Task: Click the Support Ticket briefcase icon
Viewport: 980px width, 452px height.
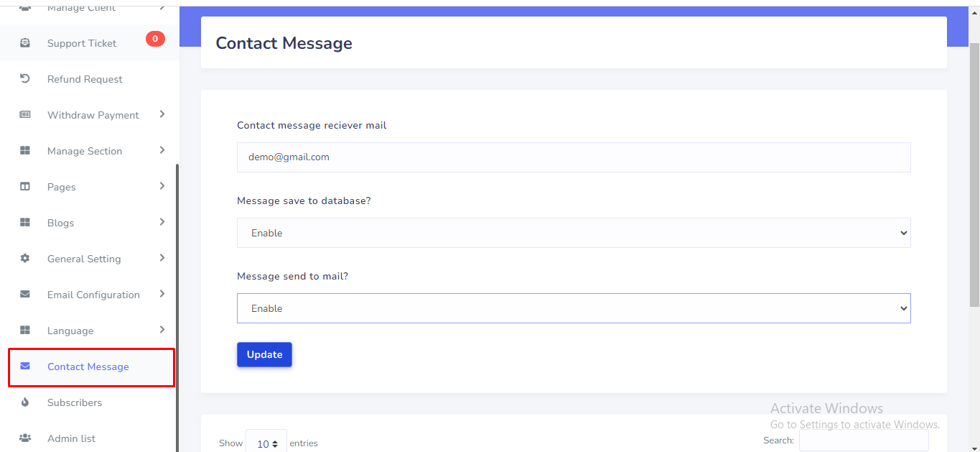Action: (25, 43)
